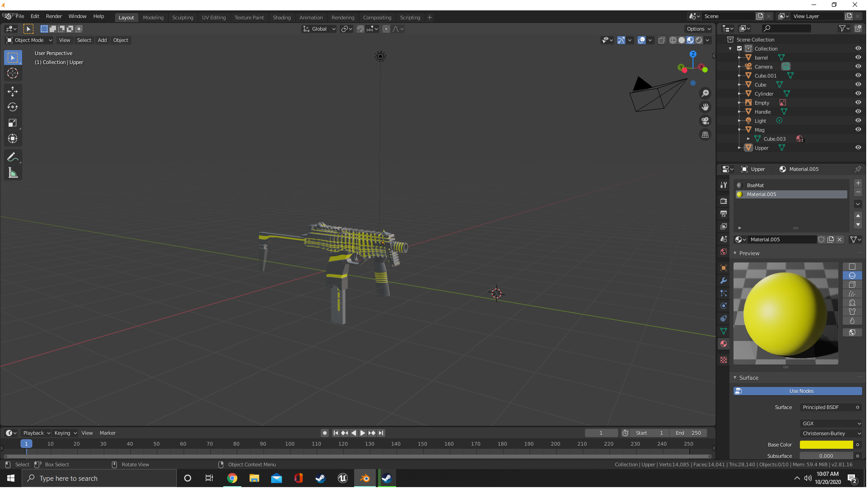Open the Base Color swatch picker
The image size is (868, 488).
pyautogui.click(x=826, y=445)
